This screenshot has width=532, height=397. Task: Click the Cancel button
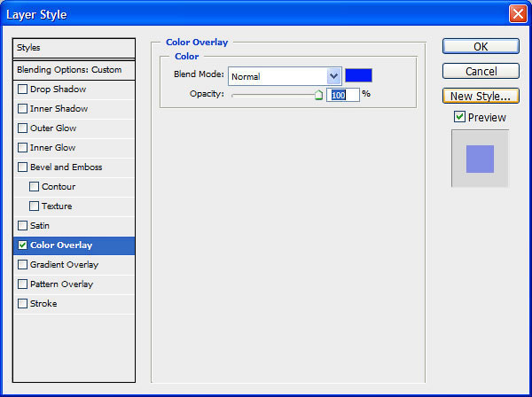pyautogui.click(x=481, y=71)
